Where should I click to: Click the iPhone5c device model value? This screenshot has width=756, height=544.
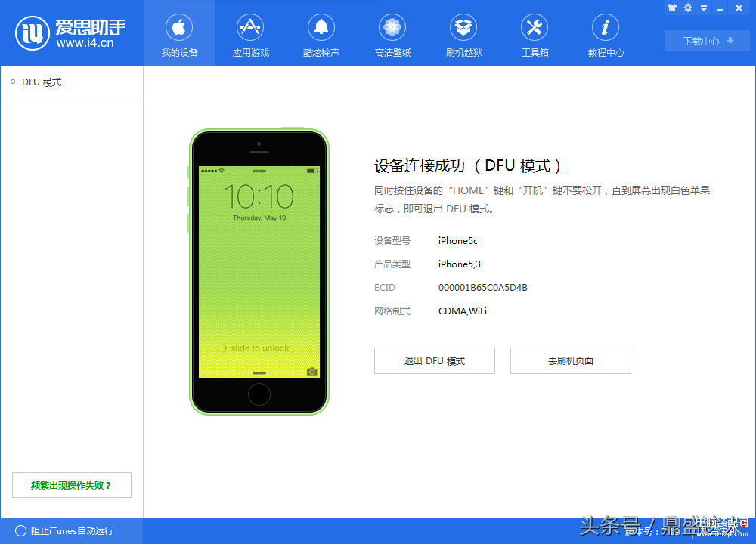(x=457, y=241)
